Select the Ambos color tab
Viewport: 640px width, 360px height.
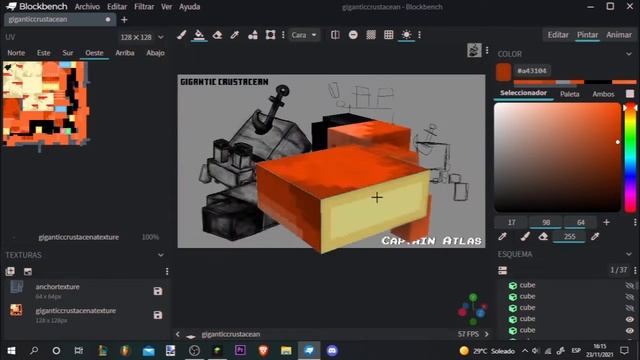point(603,94)
